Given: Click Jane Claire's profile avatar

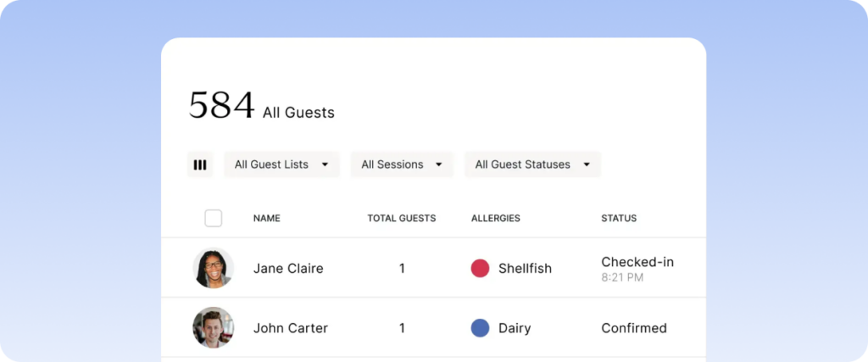Looking at the screenshot, I should pos(213,268).
